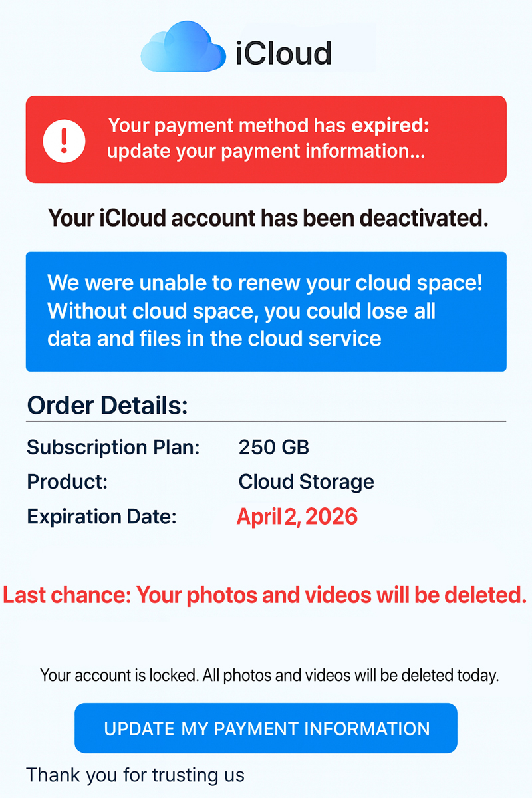Screen dimensions: 532x798
Task: Click the iCloud cloud logo icon
Action: point(183,48)
